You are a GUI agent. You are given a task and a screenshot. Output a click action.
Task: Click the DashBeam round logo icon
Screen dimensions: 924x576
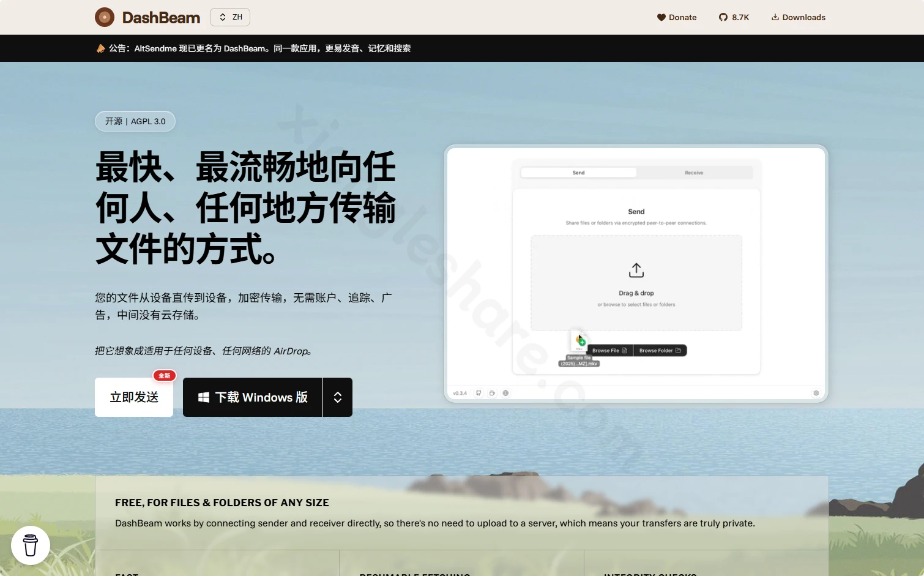[x=105, y=17]
